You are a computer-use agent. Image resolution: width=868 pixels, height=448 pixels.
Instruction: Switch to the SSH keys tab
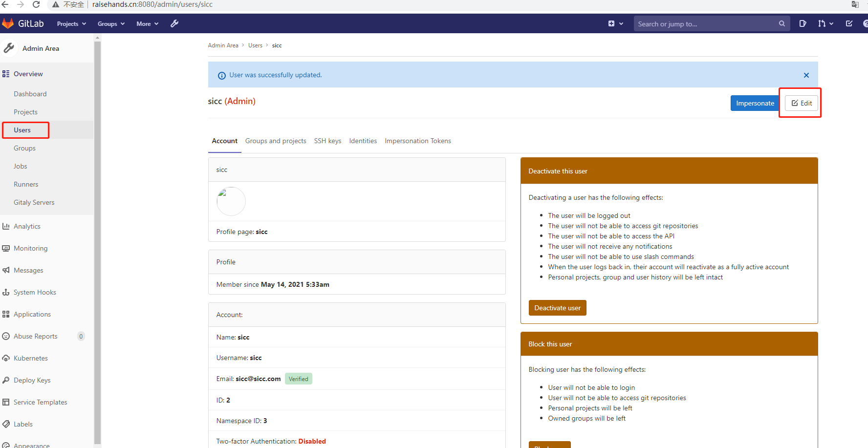(327, 141)
